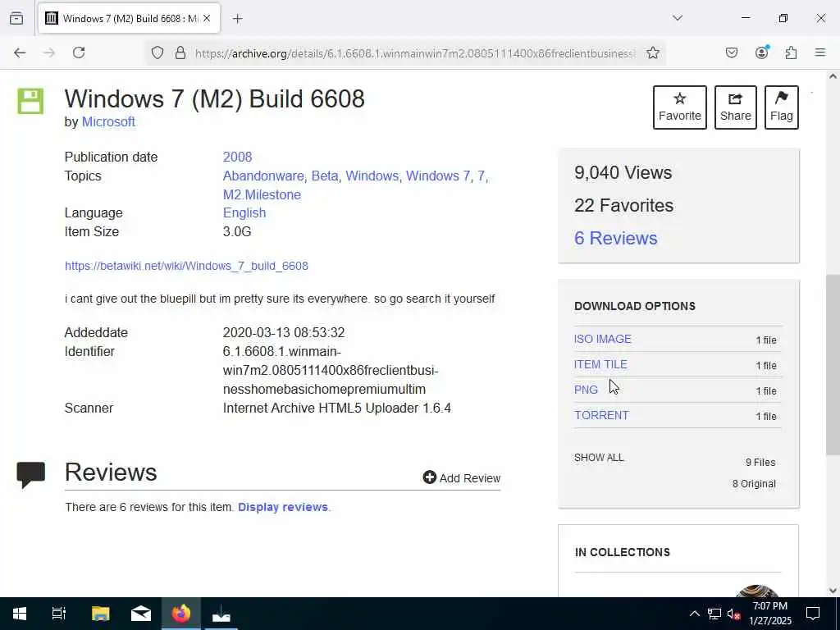Screen dimensions: 840x630
Task: Click the download app taskbar icon
Action: 221,614
